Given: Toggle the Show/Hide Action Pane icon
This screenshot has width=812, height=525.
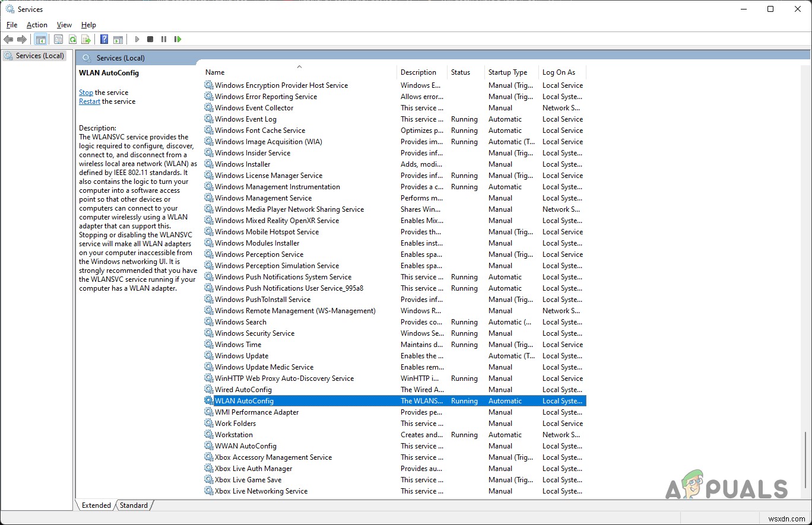Looking at the screenshot, I should 118,39.
